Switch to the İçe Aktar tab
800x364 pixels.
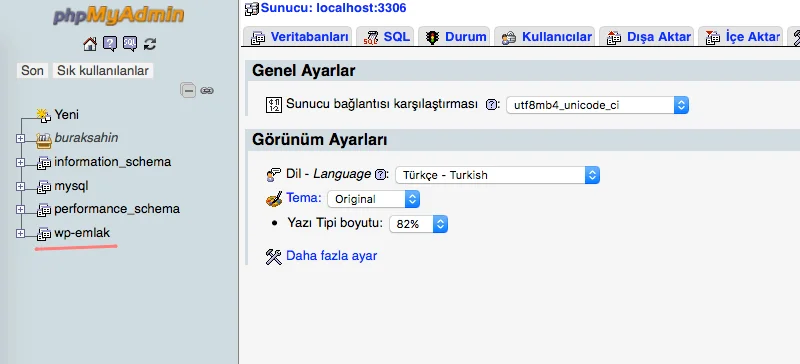(740, 37)
